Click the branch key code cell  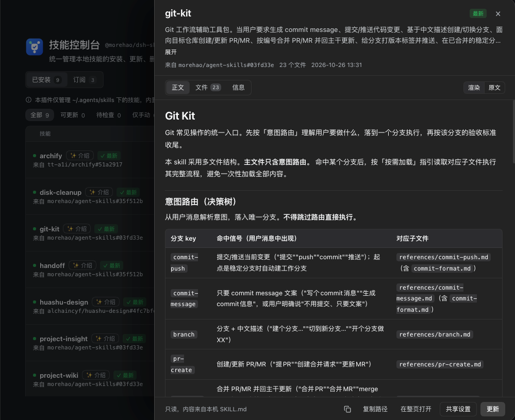184,334
